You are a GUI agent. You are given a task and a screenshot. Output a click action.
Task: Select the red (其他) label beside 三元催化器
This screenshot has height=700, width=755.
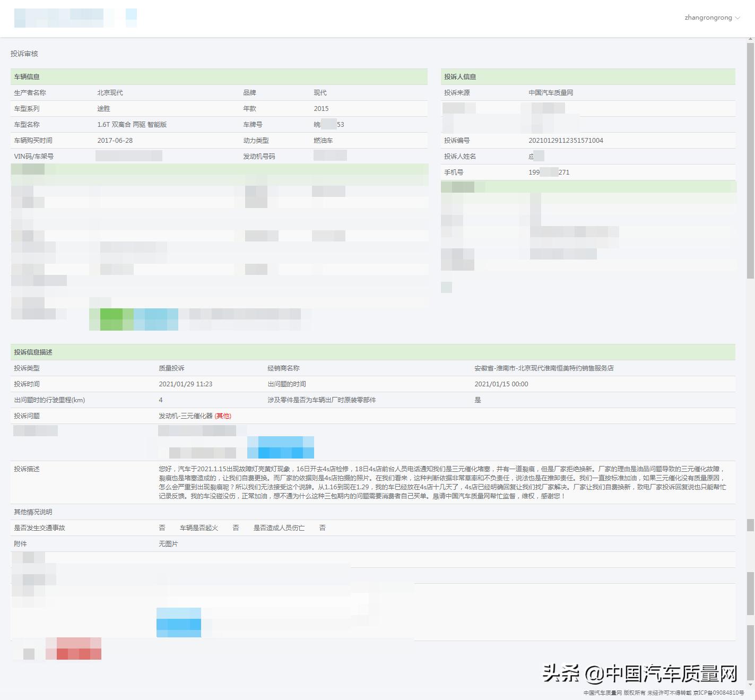(x=224, y=416)
